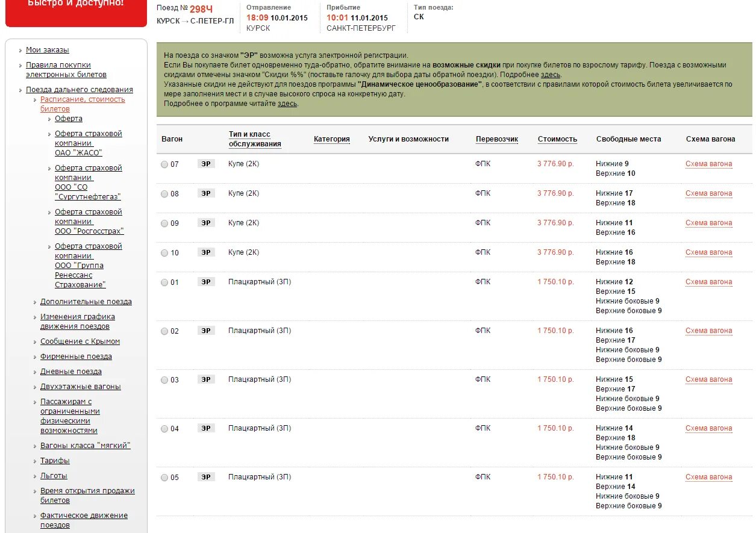Open Изменения графика движения поездов
Image resolution: width=756 pixels, height=533 pixels.
pyautogui.click(x=78, y=322)
